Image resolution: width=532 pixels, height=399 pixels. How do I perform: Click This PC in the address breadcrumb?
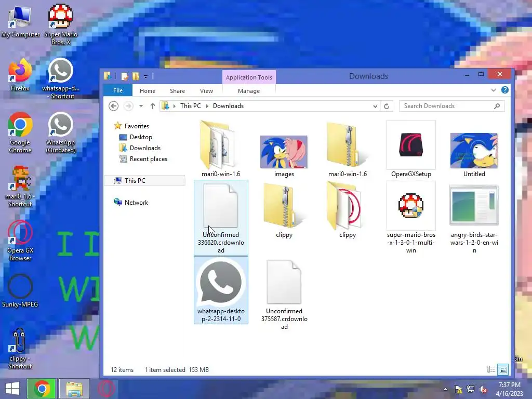[190, 106]
